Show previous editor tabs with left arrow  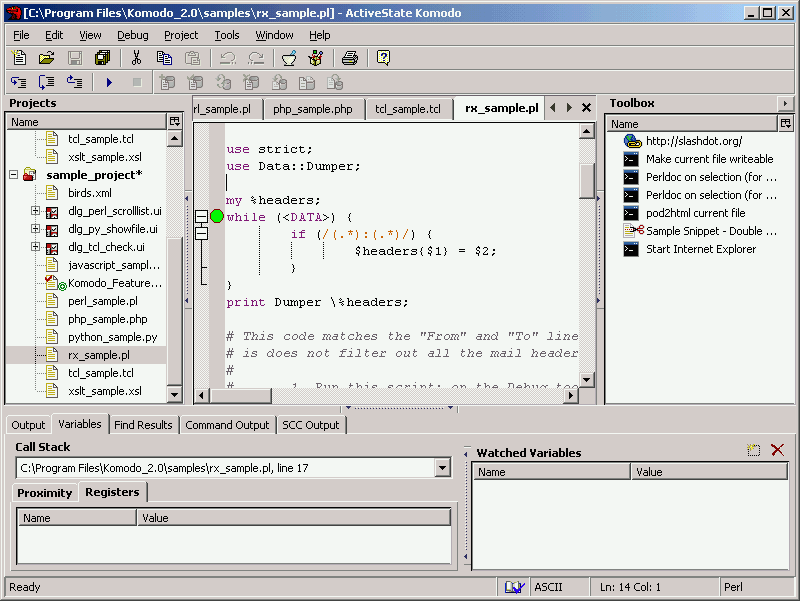(553, 108)
